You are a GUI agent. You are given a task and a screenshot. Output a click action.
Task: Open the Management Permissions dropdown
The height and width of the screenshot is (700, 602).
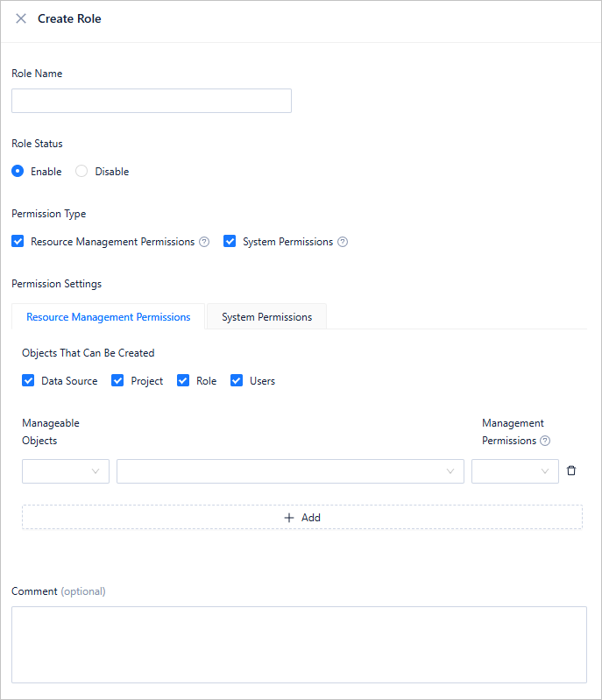(x=514, y=471)
